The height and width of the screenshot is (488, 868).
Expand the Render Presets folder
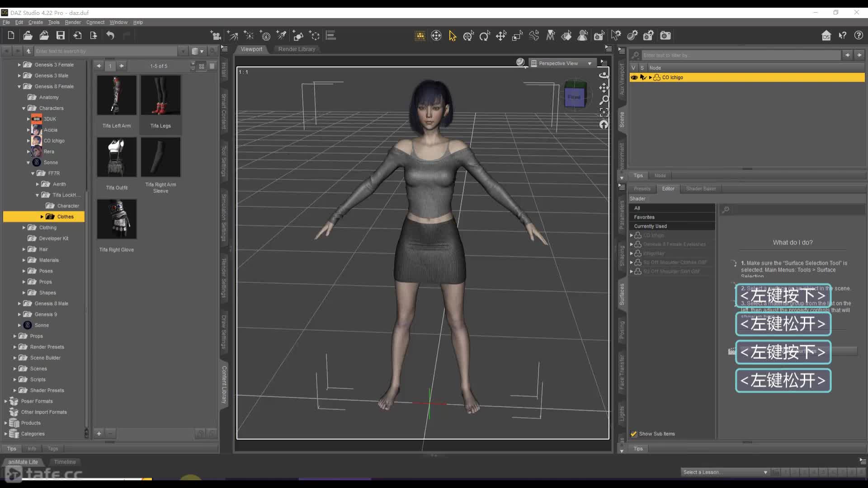(14, 347)
